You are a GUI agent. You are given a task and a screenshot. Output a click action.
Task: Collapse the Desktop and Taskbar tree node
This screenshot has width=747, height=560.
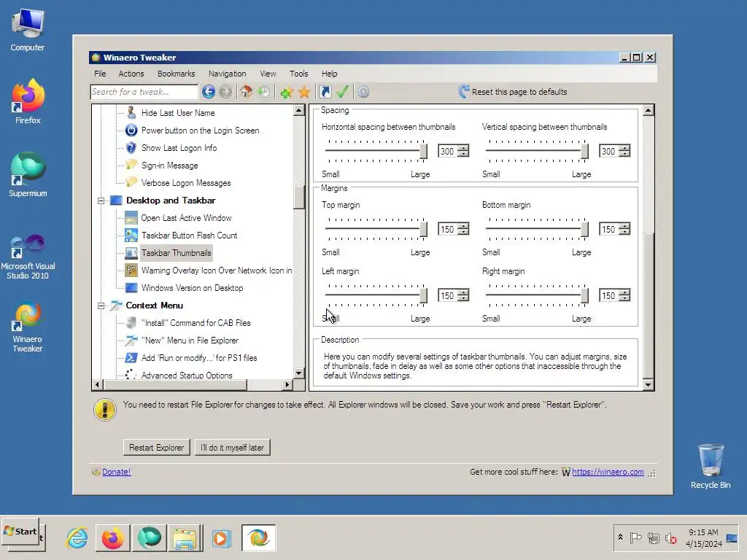(101, 201)
